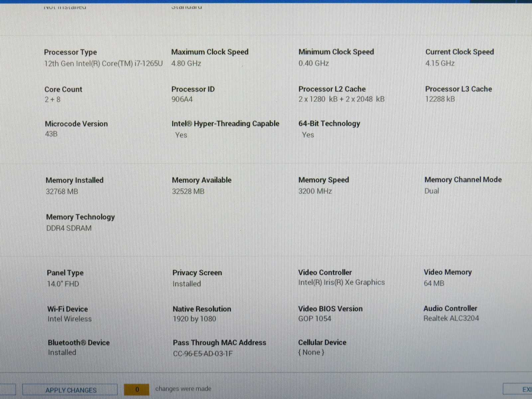Select the L3 cache value '12288 kB'
The width and height of the screenshot is (532, 399).
click(440, 99)
